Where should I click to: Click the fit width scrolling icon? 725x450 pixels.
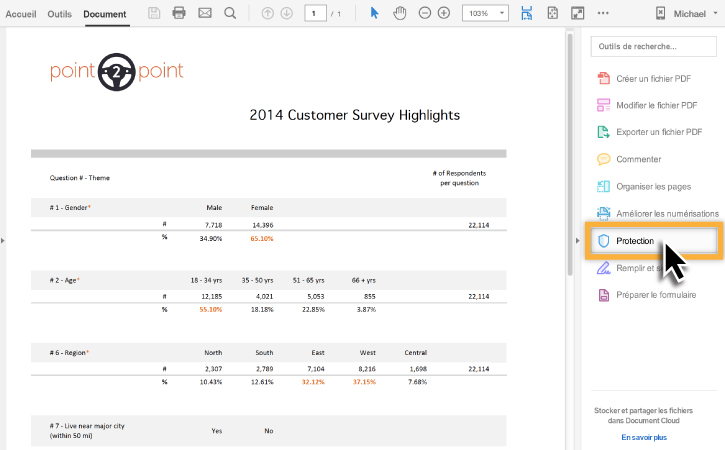527,13
